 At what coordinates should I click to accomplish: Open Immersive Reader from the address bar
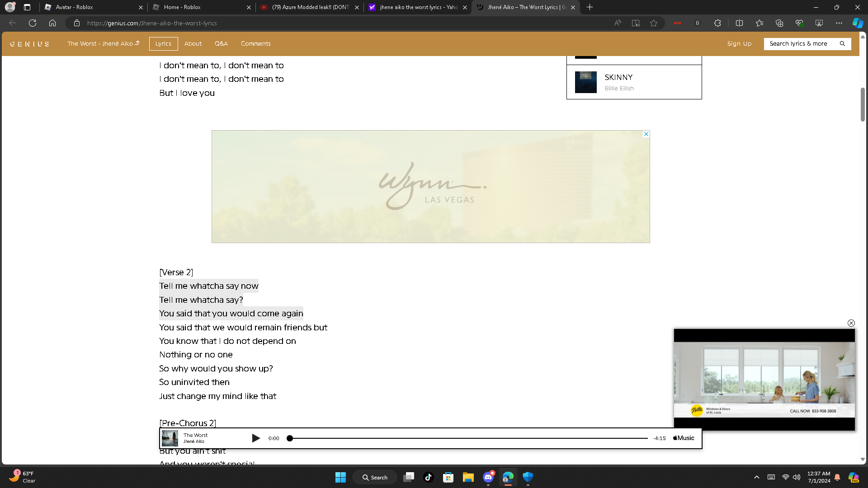point(636,23)
